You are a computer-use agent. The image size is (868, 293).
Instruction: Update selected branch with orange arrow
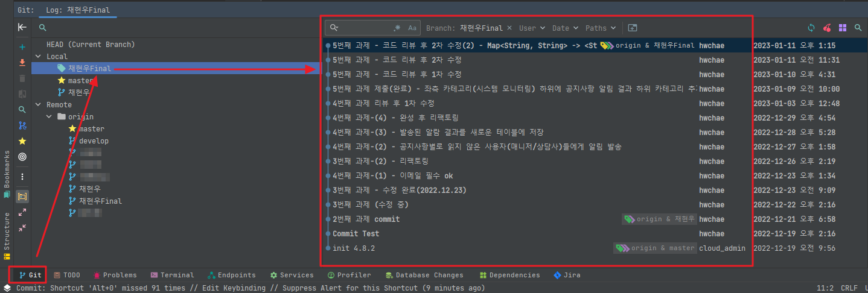pos(22,62)
